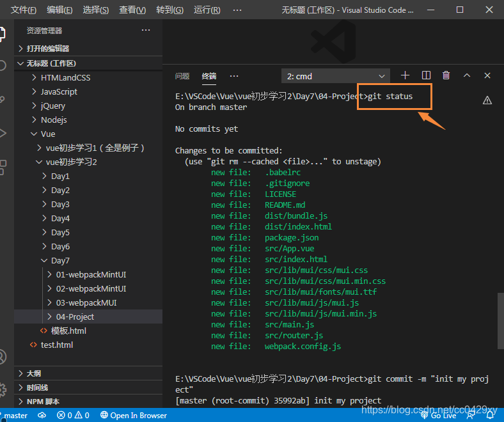Viewport: 504px width, 422px height.
Task: Click the feedback icon in status bar
Action: click(x=471, y=416)
